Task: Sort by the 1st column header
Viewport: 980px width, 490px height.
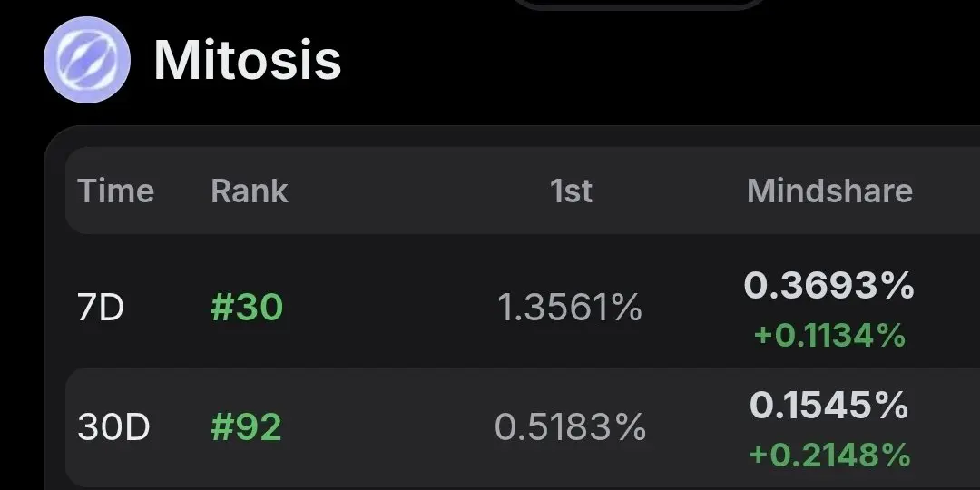Action: pos(571,191)
